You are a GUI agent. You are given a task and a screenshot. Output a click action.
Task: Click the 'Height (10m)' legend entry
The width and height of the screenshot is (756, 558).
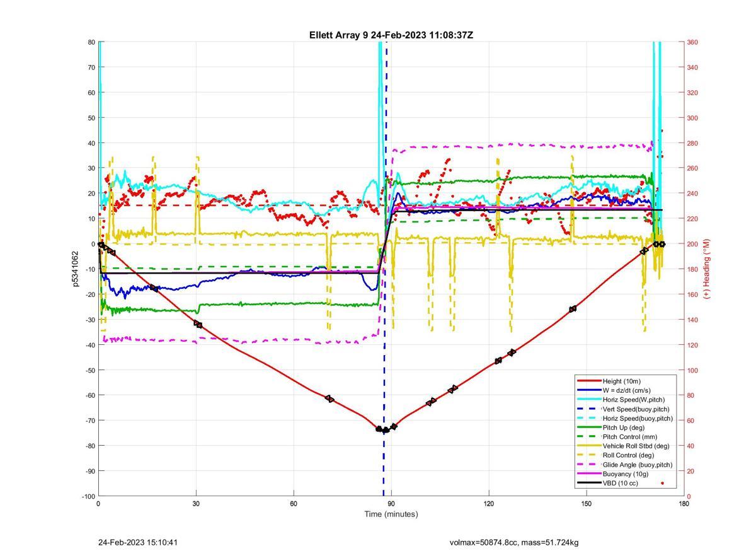click(x=621, y=381)
